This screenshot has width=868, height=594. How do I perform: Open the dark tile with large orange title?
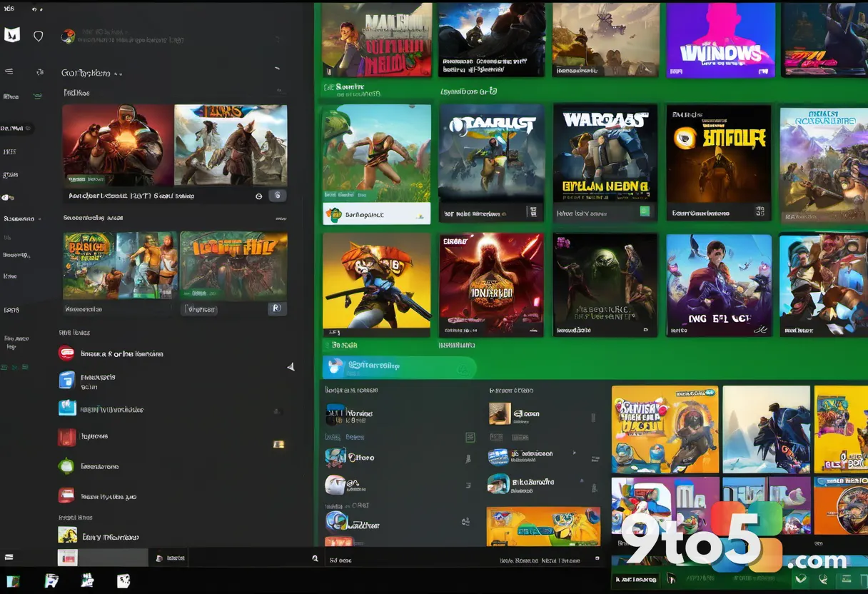pos(719,163)
